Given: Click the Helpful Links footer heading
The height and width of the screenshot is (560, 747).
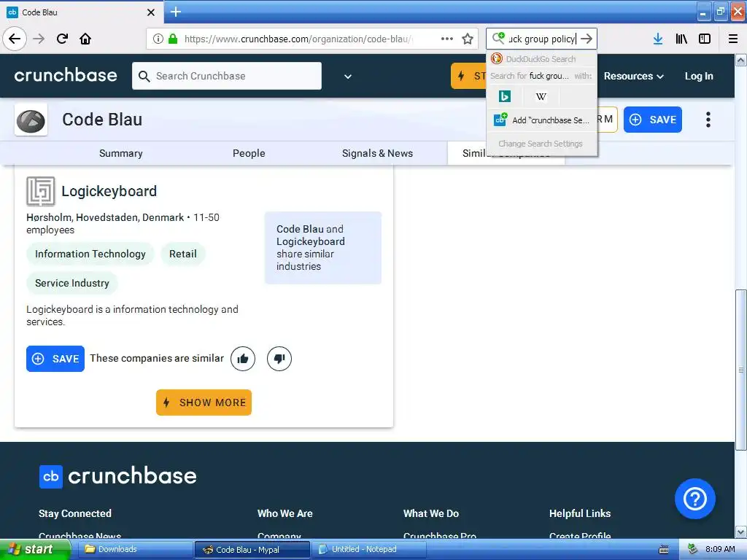Looking at the screenshot, I should coord(580,513).
